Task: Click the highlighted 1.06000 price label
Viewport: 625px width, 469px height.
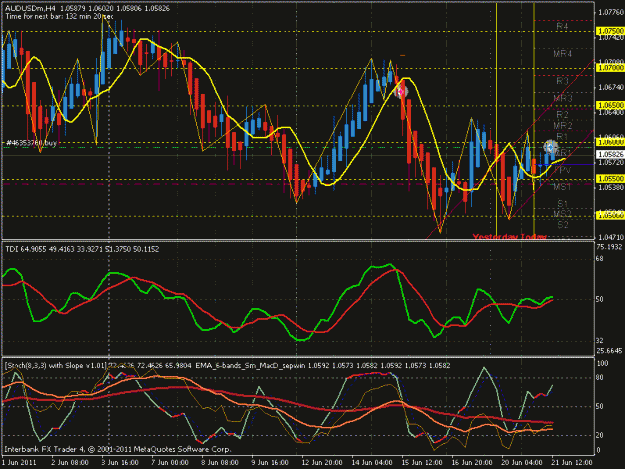Action: (x=610, y=142)
